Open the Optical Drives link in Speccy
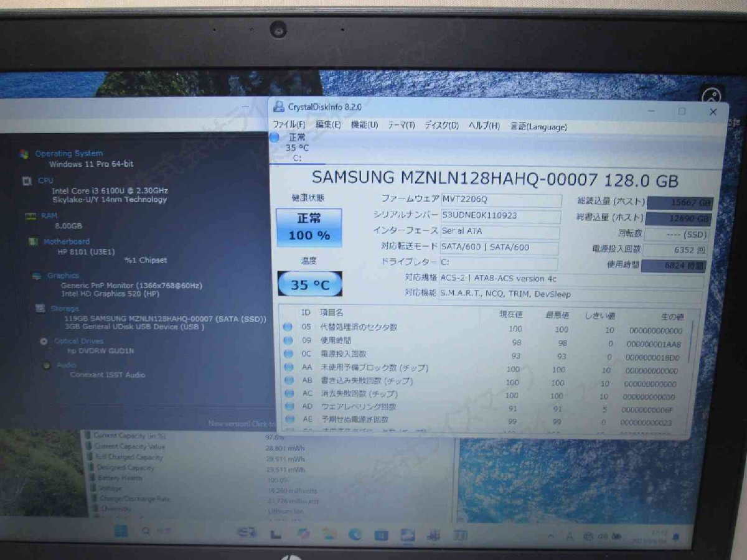 click(79, 341)
